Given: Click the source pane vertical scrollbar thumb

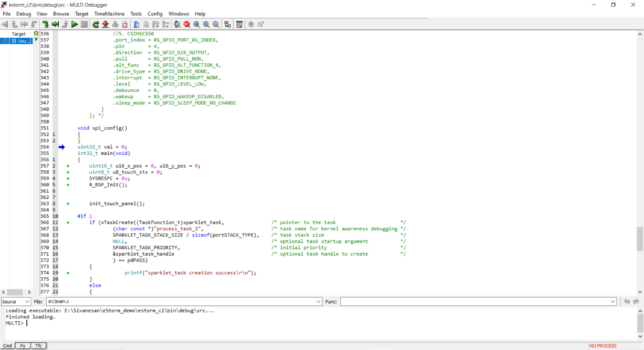Looking at the screenshot, I should point(640,239).
